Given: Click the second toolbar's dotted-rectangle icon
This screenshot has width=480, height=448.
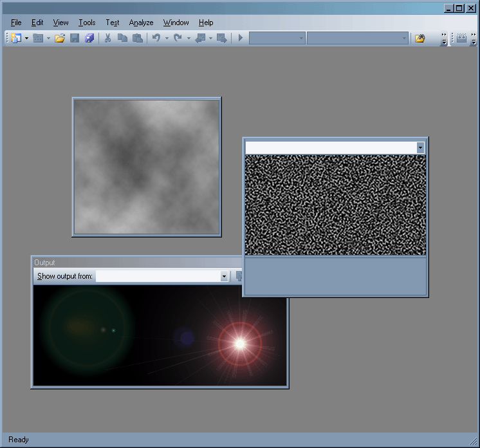Looking at the screenshot, I should (461, 38).
